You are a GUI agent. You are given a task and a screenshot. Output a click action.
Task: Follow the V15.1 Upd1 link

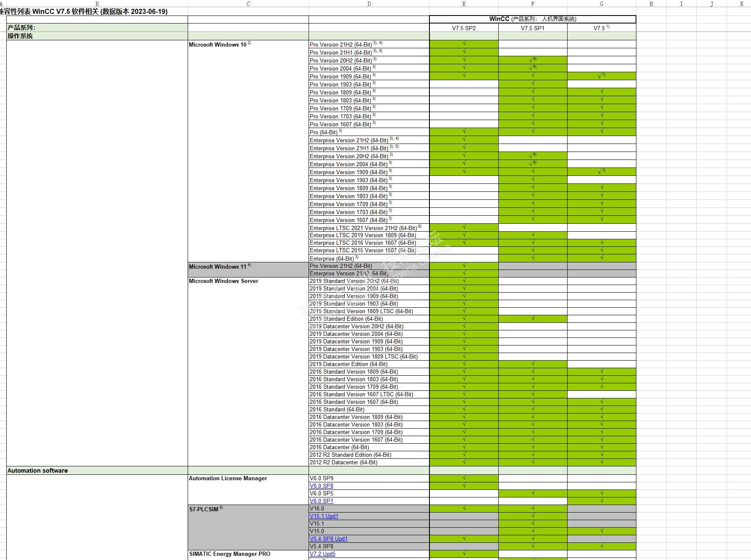click(x=324, y=516)
